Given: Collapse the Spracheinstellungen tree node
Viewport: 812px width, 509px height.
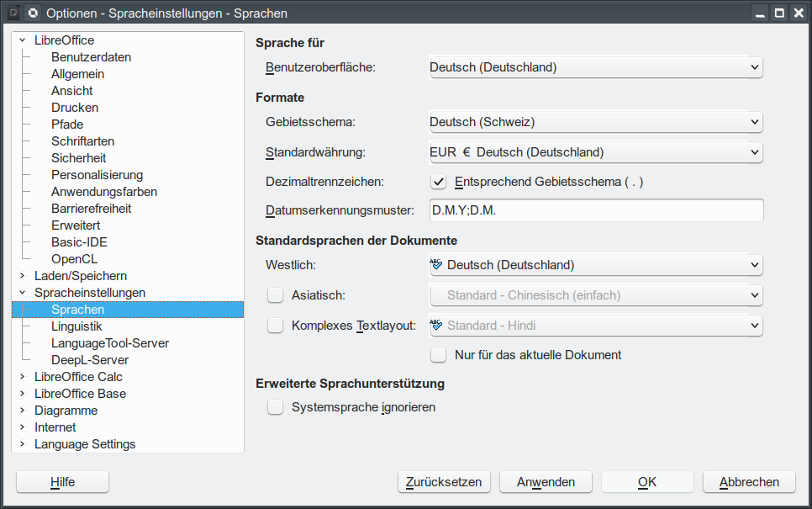Looking at the screenshot, I should [22, 292].
